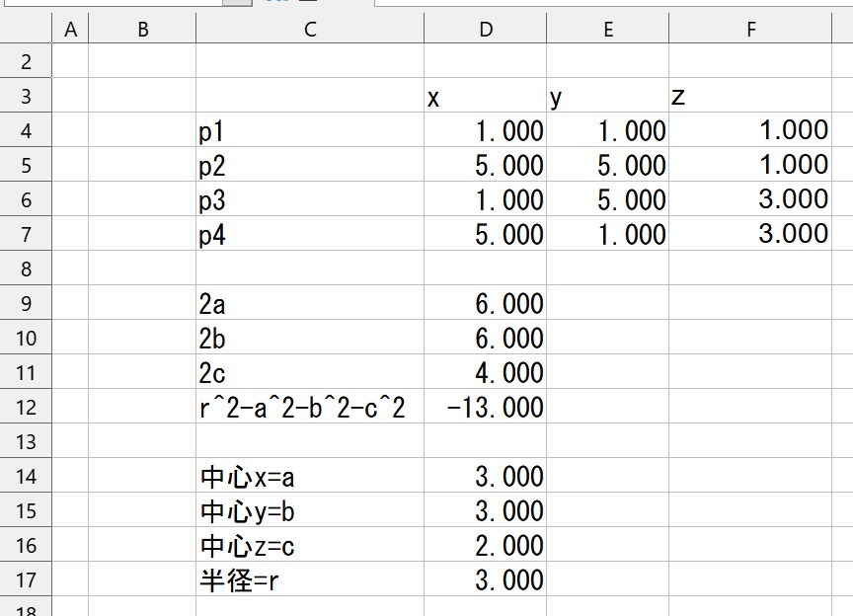853x616 pixels.
Task: Select row 2 header
Action: (x=26, y=61)
